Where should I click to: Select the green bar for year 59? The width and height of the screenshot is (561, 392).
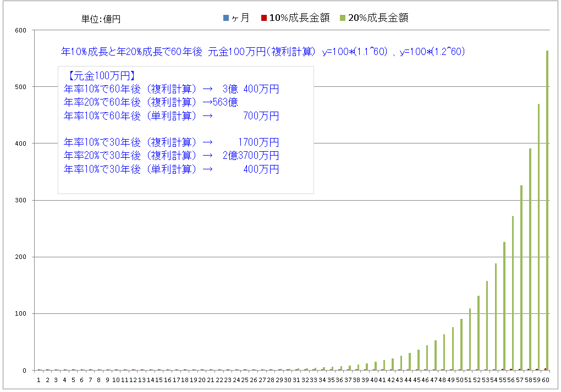539,237
